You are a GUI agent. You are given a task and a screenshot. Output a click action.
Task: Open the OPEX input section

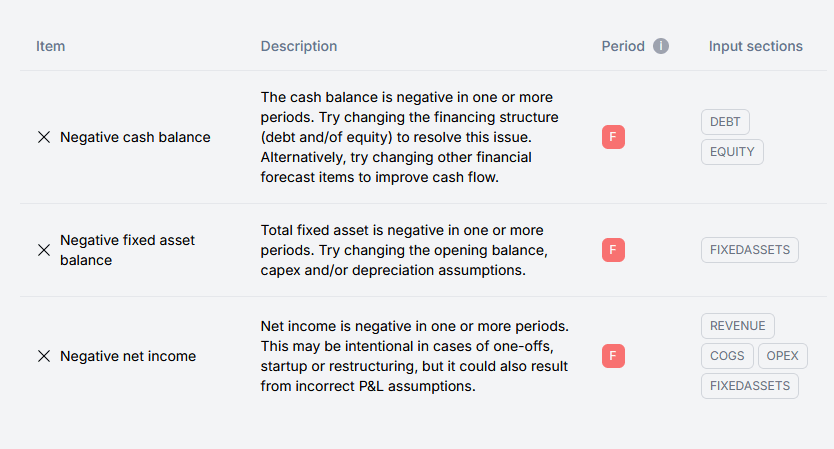782,356
